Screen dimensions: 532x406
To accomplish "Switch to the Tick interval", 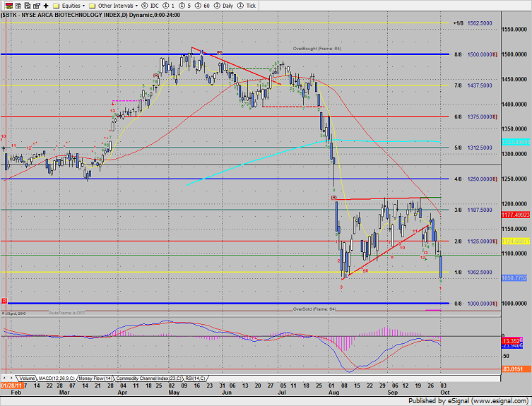I will [247, 6].
